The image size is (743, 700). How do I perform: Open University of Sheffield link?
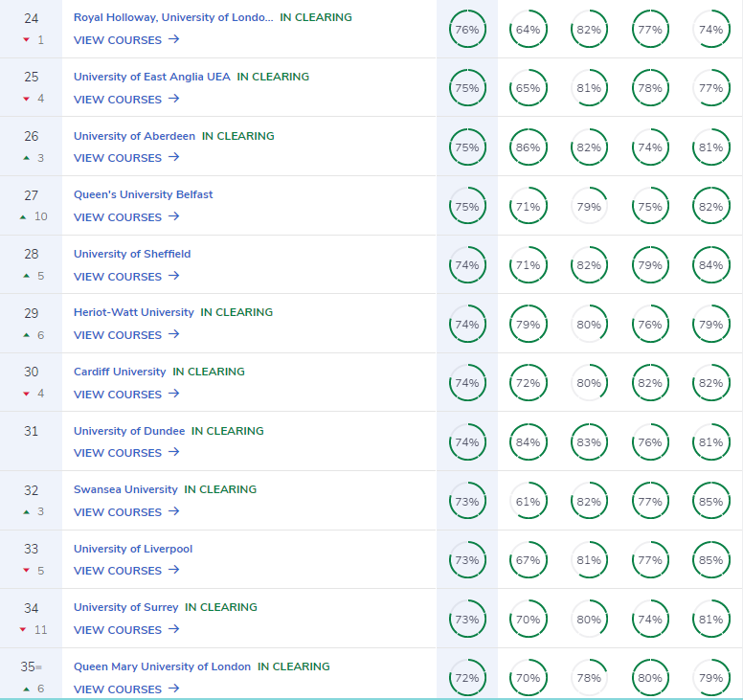(132, 254)
